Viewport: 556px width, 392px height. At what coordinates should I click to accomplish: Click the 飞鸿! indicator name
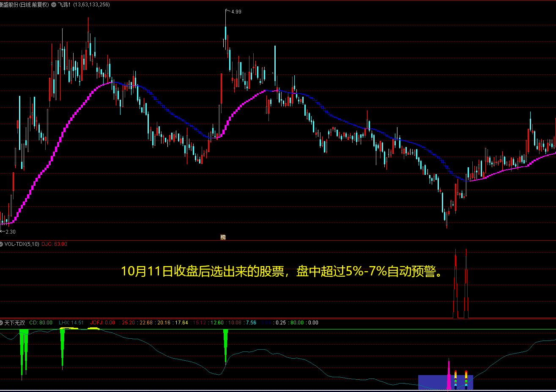point(64,5)
